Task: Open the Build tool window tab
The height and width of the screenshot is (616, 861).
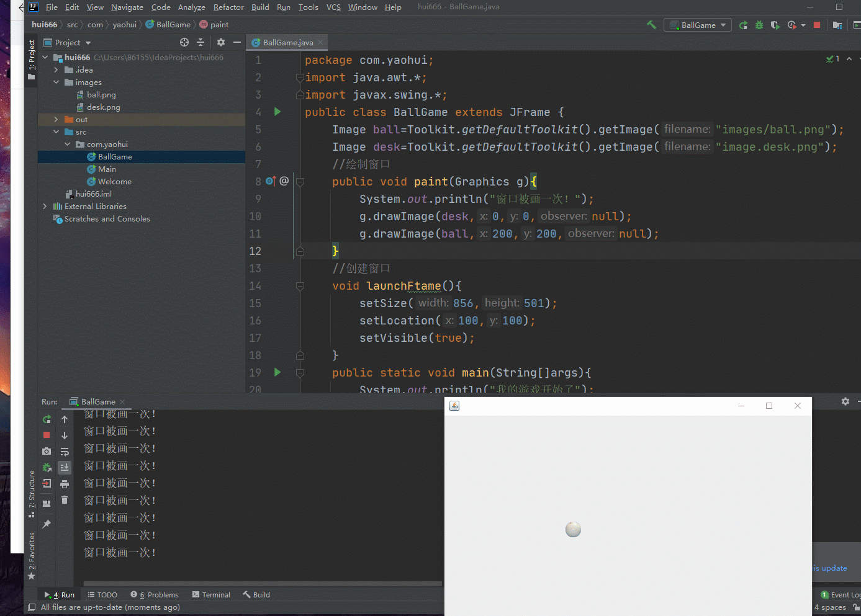Action: [256, 594]
